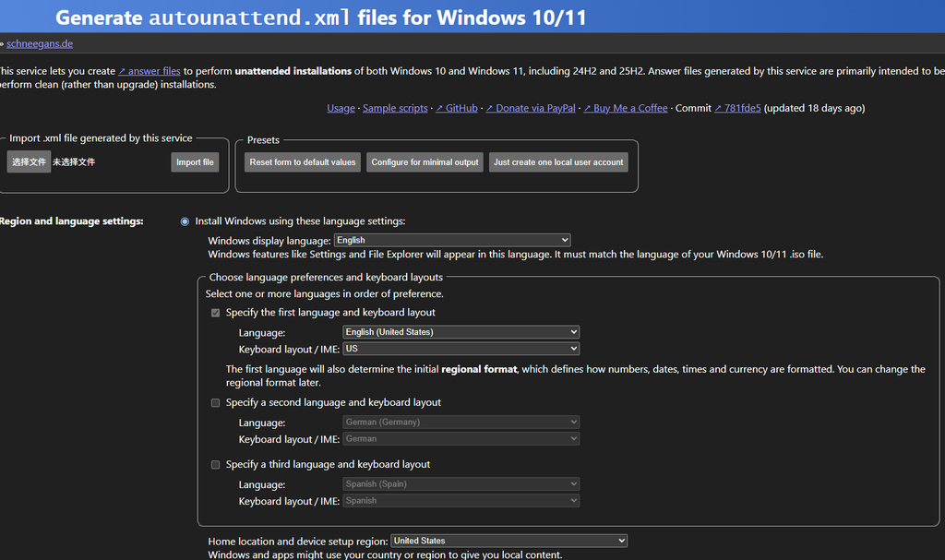
Task: Click the Import file button
Action: click(x=195, y=162)
